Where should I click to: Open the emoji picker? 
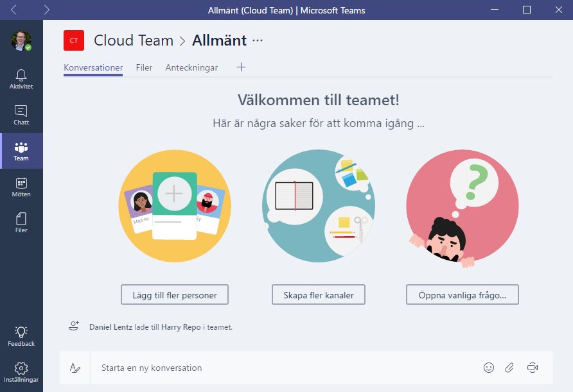tap(489, 368)
